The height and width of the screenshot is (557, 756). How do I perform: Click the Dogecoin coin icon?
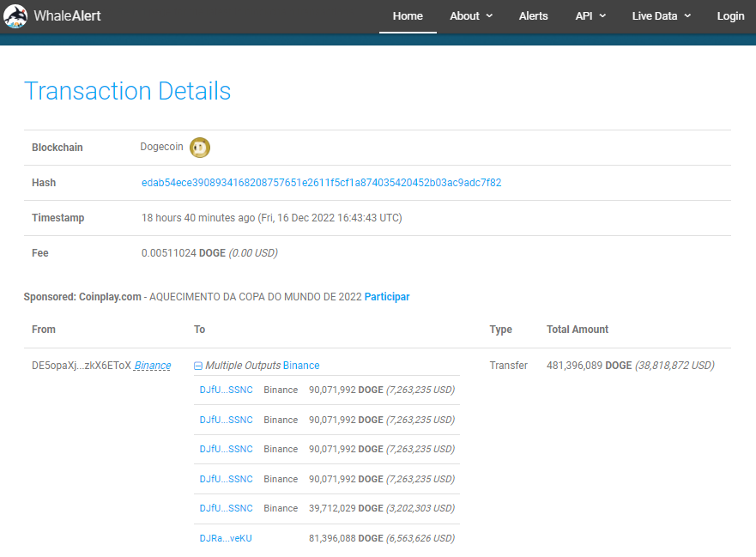click(x=200, y=148)
